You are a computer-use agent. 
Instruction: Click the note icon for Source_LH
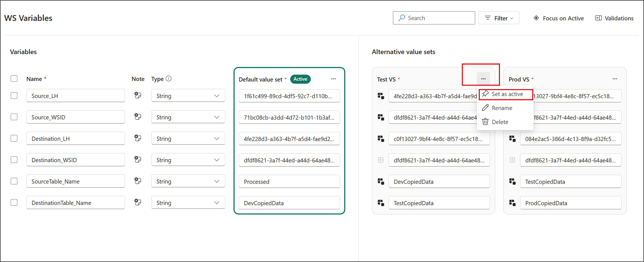pyautogui.click(x=137, y=95)
